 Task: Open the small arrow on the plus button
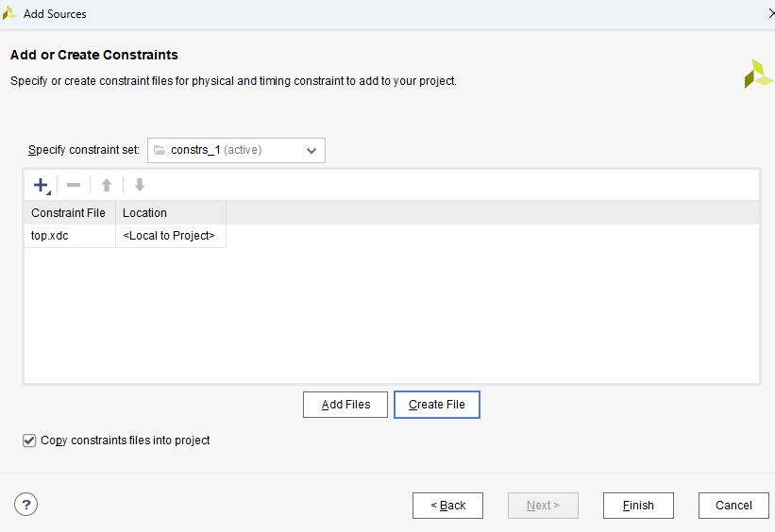[48, 192]
